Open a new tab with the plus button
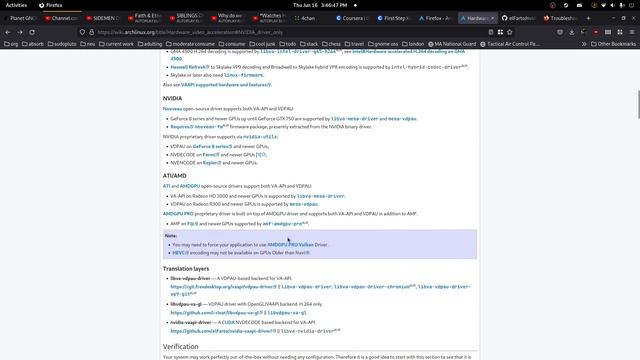 [588, 18]
